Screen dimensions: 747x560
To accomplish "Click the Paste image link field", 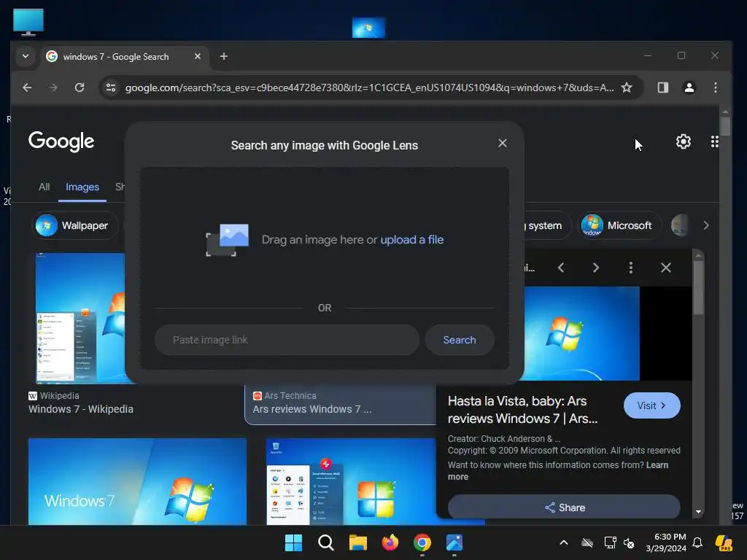I will coord(287,340).
